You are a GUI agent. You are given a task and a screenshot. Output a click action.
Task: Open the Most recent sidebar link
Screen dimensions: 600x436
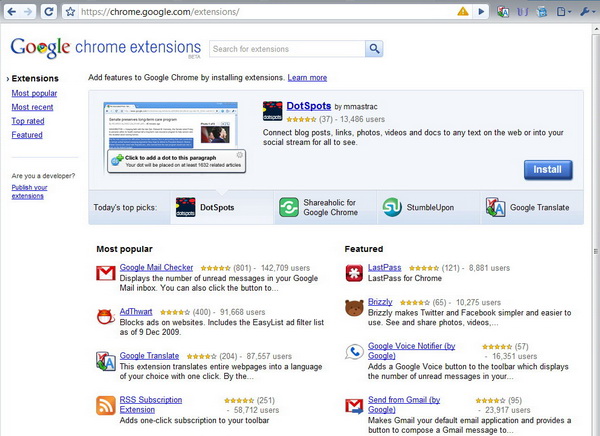point(32,107)
